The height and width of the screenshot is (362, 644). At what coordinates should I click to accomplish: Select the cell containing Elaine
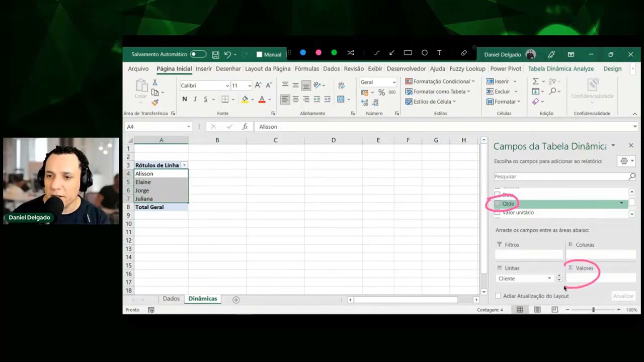[x=161, y=182]
